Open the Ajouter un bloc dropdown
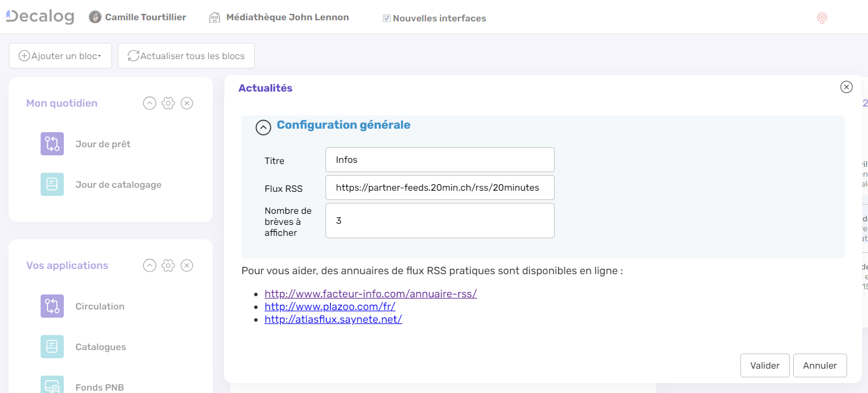This screenshot has height=393, width=868. point(60,55)
